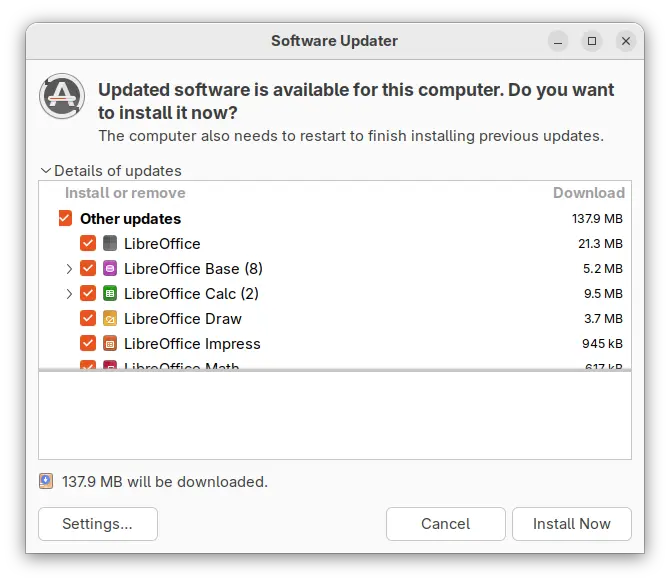Click the 945 kB size value
This screenshot has height=582, width=670.
(x=602, y=344)
